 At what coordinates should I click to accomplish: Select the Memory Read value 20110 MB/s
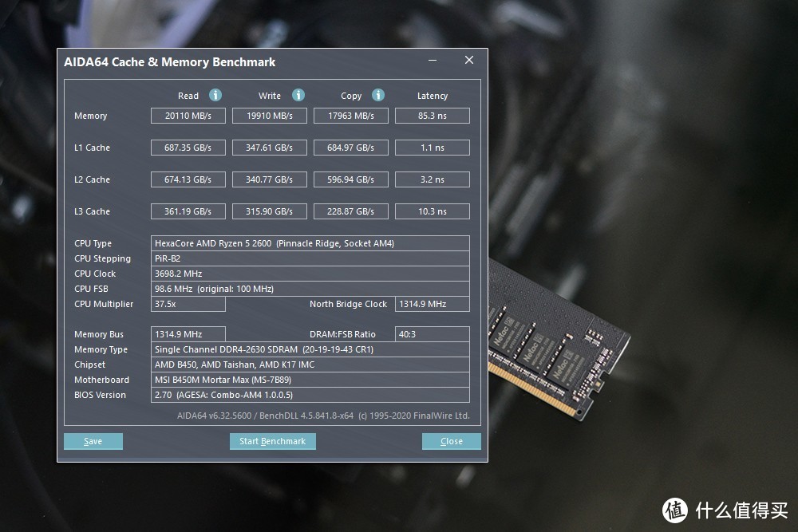click(x=188, y=116)
